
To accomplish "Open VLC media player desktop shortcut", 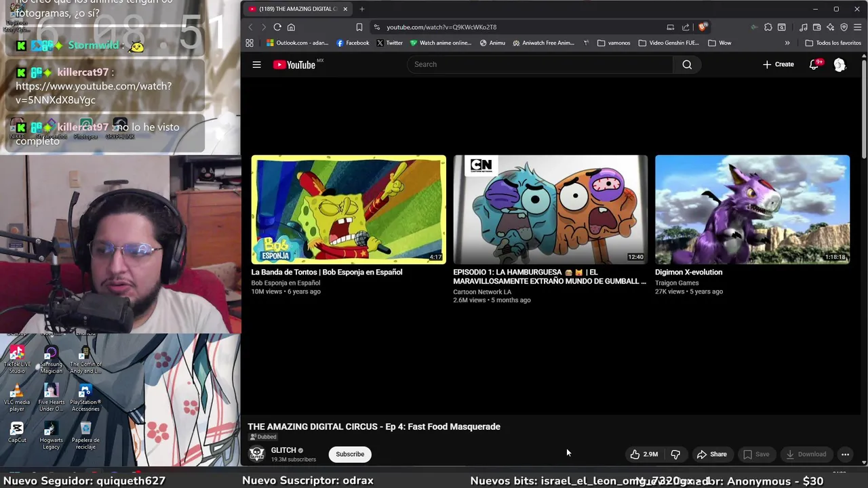I will pos(17,398).
